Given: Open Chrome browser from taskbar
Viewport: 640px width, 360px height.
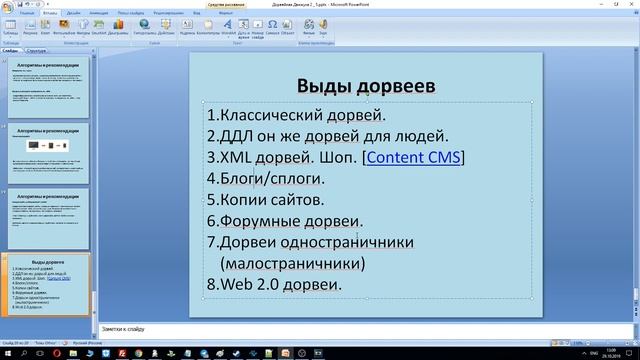Looking at the screenshot, I should pyautogui.click(x=138, y=353).
